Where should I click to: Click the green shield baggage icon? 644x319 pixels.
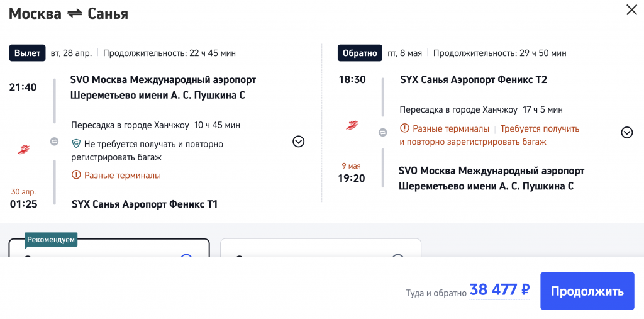tap(76, 143)
